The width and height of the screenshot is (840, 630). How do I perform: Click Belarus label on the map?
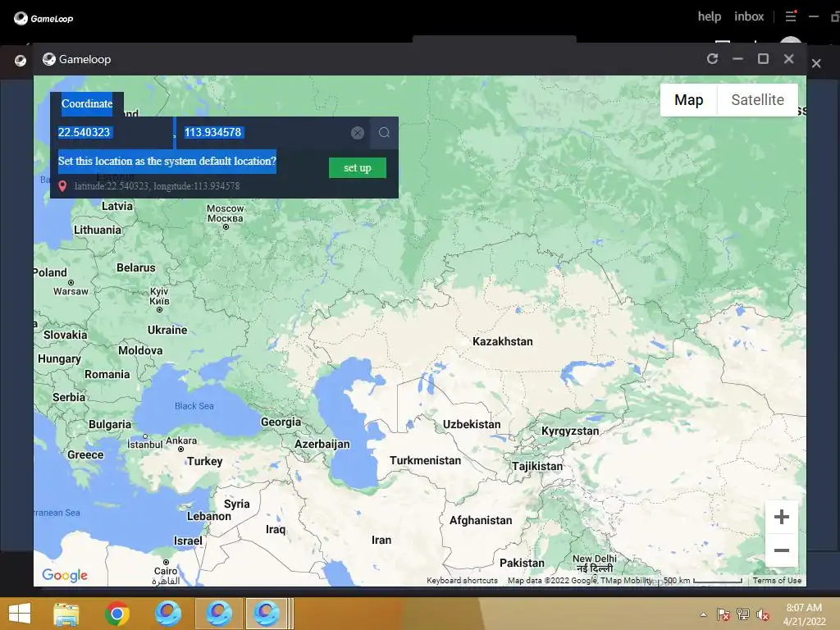[x=136, y=268]
